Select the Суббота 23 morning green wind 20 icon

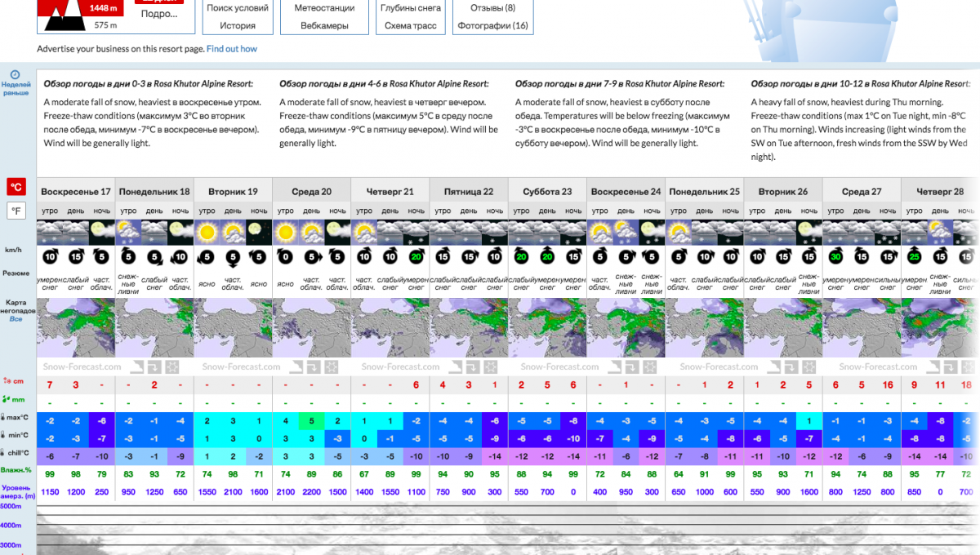tap(521, 258)
